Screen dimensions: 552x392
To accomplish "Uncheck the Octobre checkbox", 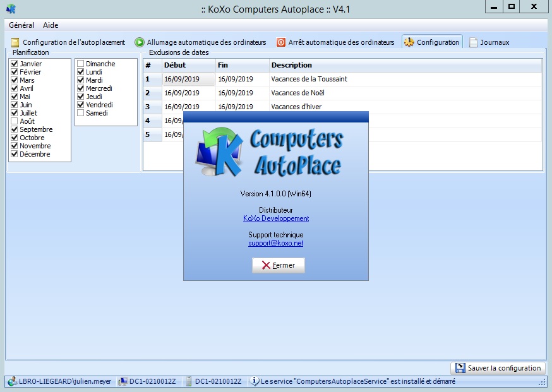I will [15, 138].
